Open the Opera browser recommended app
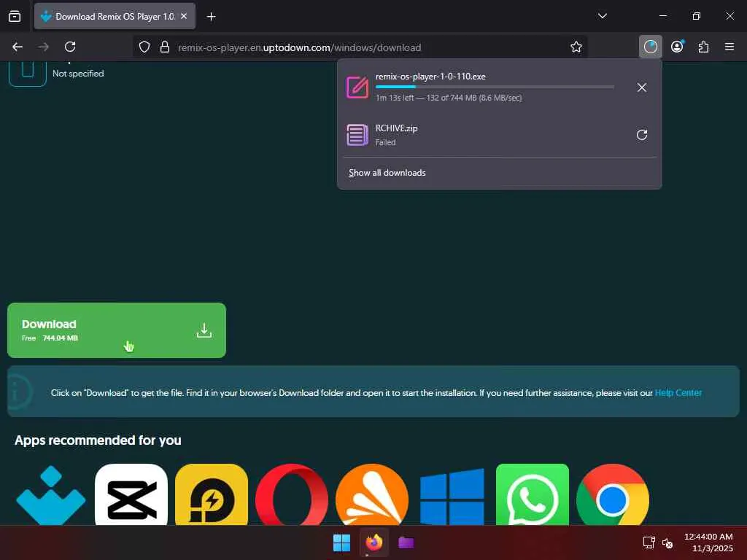 292,495
